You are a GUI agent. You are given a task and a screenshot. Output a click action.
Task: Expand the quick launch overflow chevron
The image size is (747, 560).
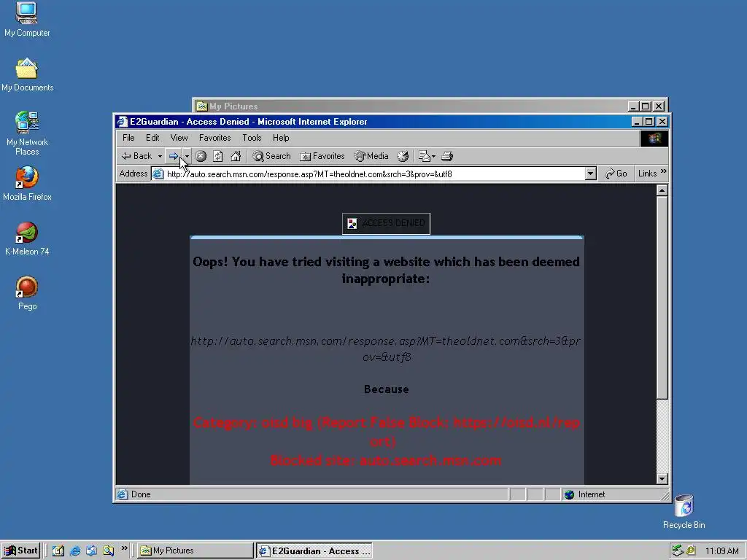[124, 548]
